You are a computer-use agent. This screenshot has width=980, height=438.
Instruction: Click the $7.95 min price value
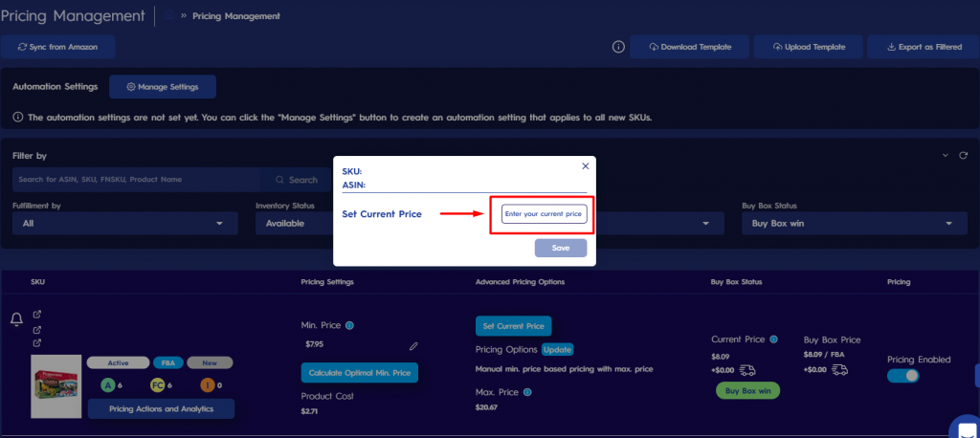(x=314, y=344)
